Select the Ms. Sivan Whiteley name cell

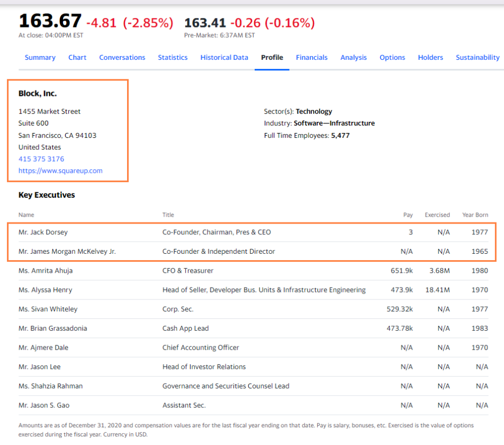pos(48,309)
